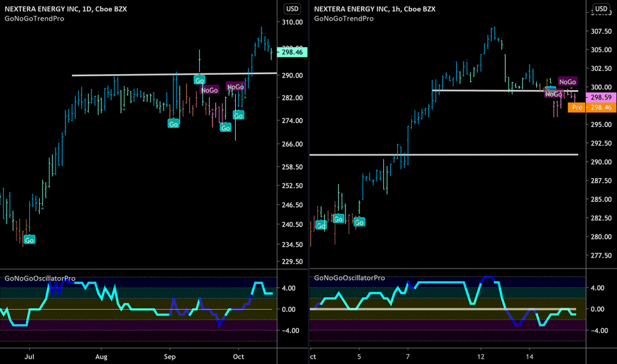Click the Sep label on the daily time axis
Screen dimensions: 617x364
[169, 357]
